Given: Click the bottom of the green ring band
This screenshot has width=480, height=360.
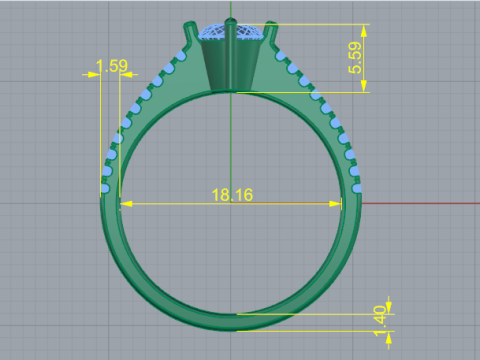Looking at the screenshot, I should [231, 323].
